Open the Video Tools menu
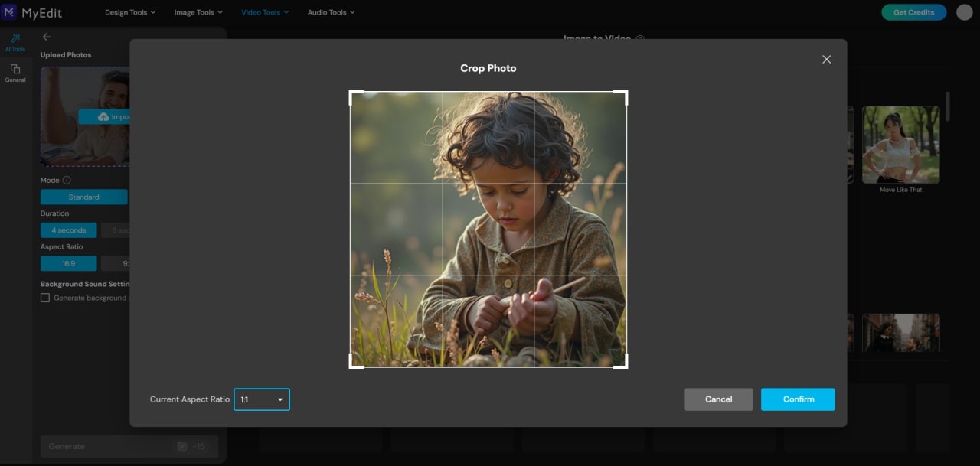This screenshot has height=466, width=980. (x=264, y=11)
